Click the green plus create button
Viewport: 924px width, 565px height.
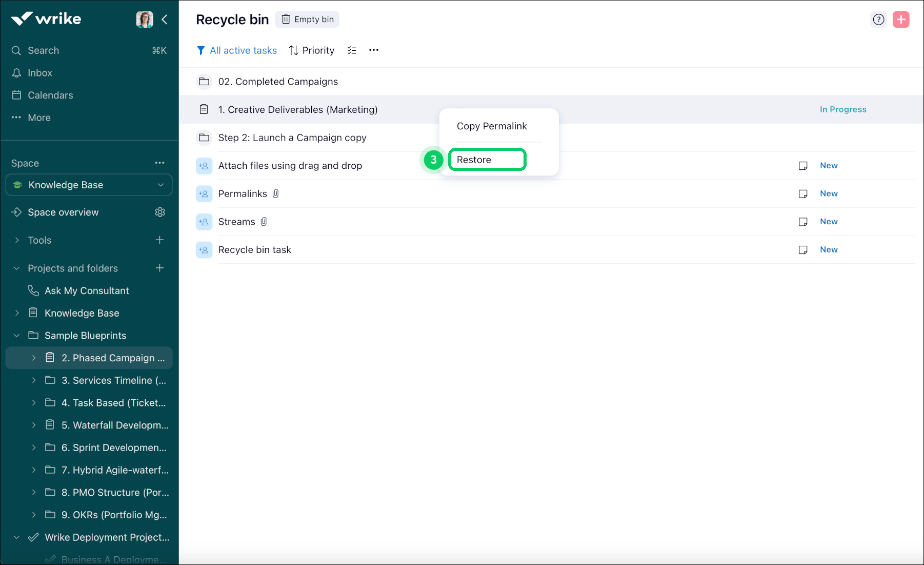coord(901,19)
